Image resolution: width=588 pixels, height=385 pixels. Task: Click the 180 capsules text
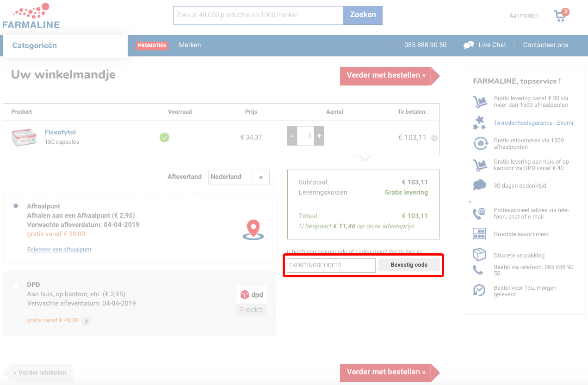[x=62, y=142]
